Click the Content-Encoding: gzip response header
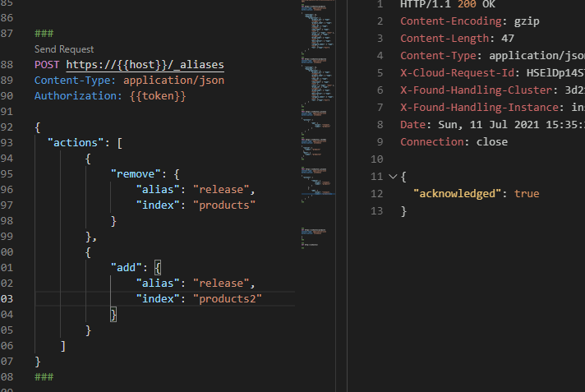The width and height of the screenshot is (585, 392). 470,21
